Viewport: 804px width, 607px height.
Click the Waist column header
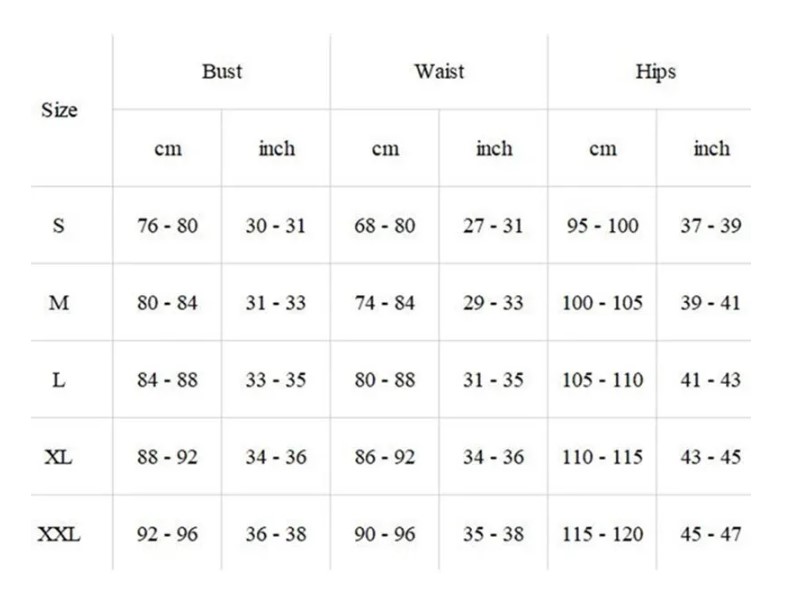point(439,72)
